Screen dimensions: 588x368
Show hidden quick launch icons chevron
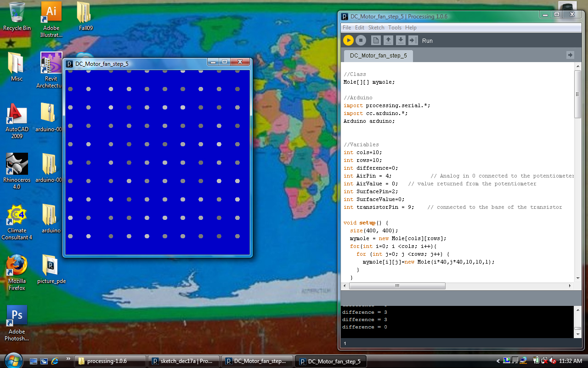coord(68,358)
